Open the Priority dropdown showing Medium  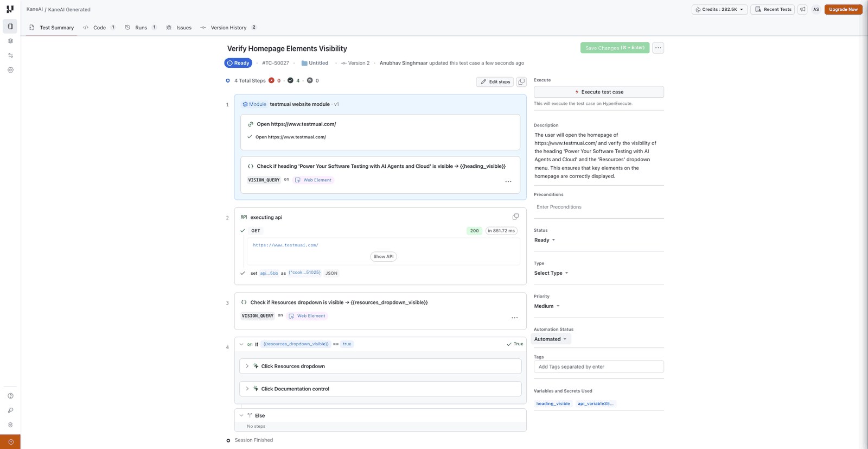(x=547, y=306)
